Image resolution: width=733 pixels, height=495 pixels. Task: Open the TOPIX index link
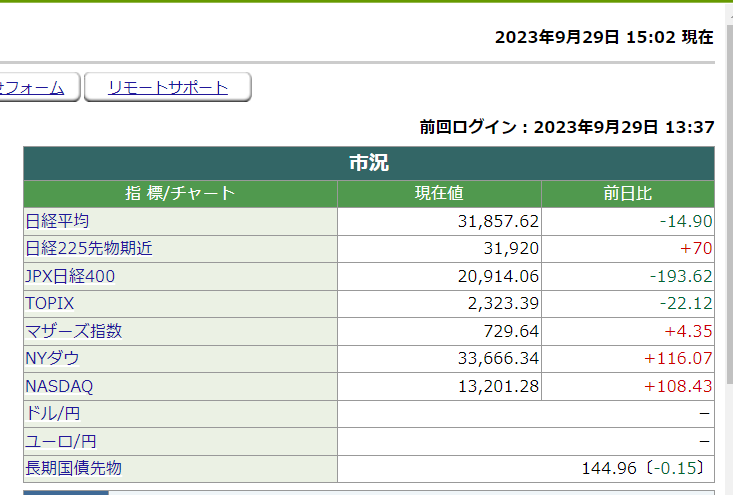(50, 303)
